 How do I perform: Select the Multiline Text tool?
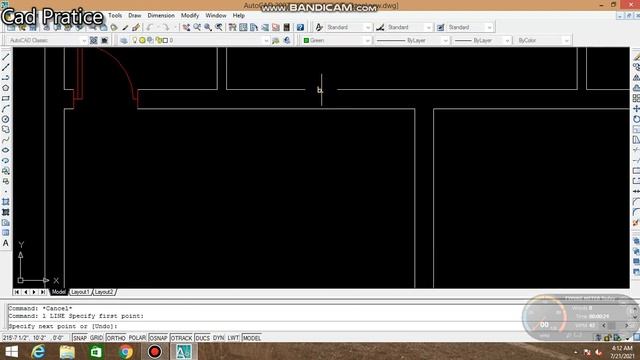pos(6,243)
